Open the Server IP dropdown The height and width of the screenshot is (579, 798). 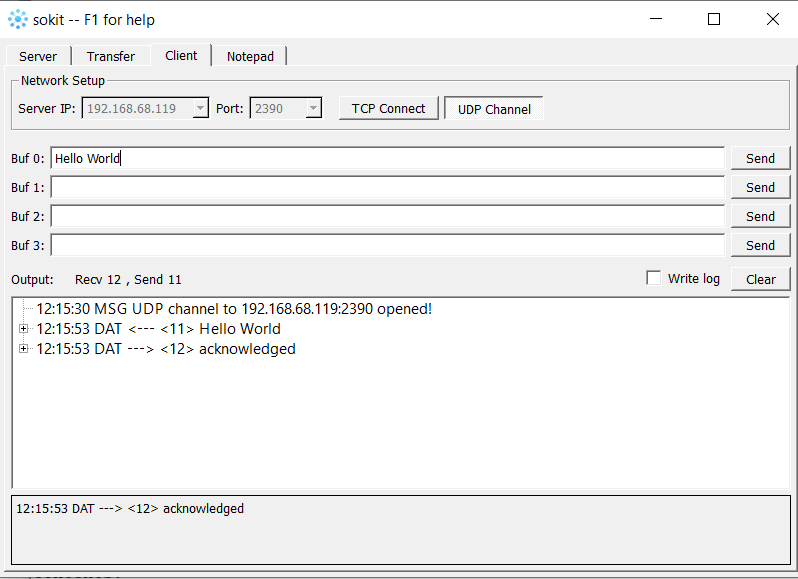click(x=200, y=108)
